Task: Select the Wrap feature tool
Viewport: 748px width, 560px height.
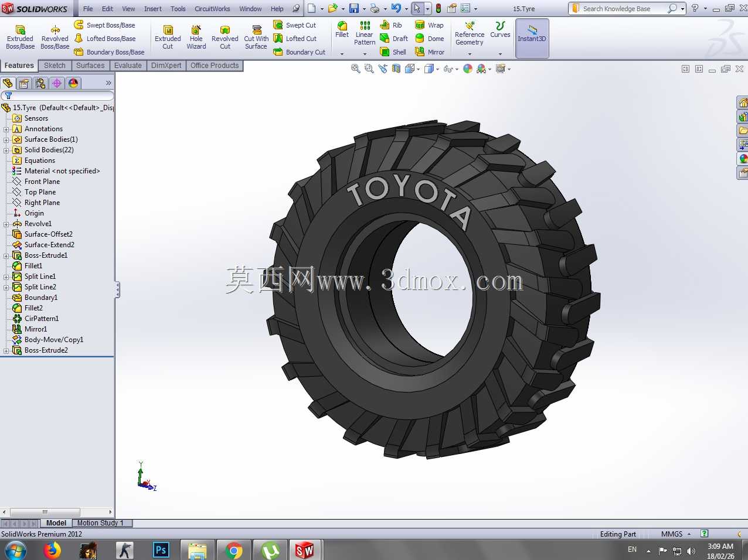Action: [430, 25]
